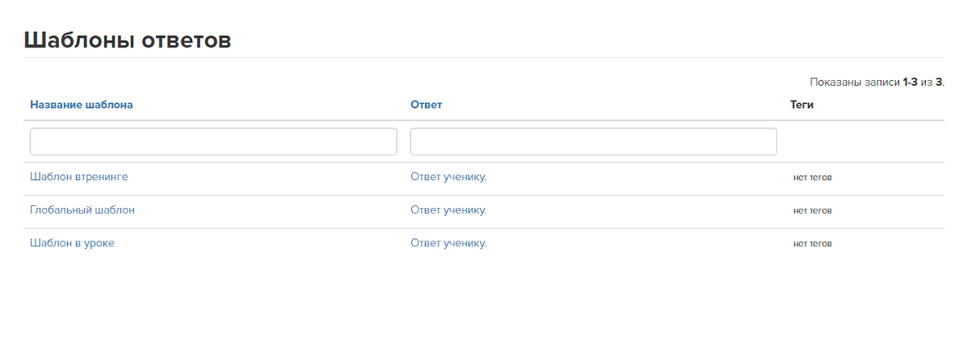Open the Глобальный шаблон template

tap(83, 210)
